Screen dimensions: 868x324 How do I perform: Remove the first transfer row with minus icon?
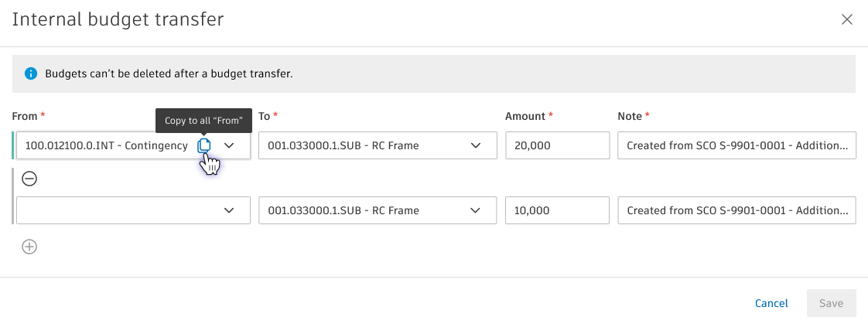[x=29, y=179]
